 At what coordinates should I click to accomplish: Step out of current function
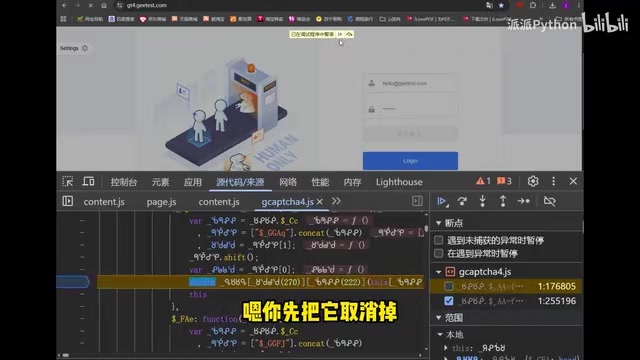click(x=503, y=201)
